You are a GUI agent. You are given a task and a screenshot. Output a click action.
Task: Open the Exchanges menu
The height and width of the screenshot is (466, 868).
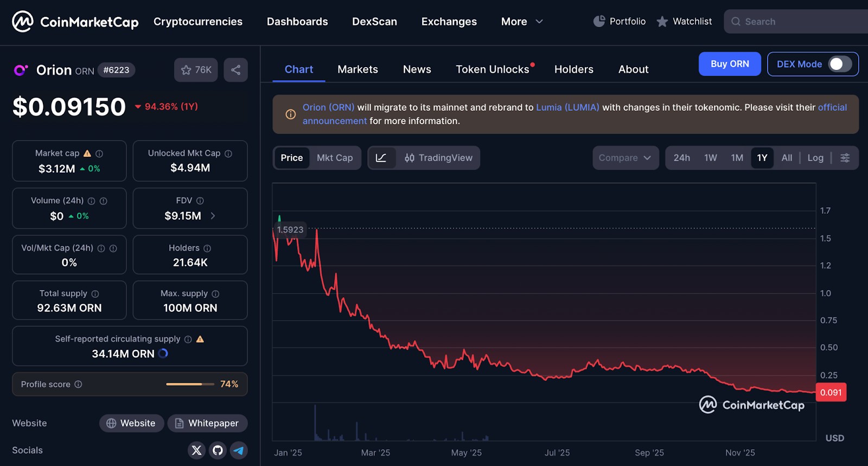[x=449, y=22]
